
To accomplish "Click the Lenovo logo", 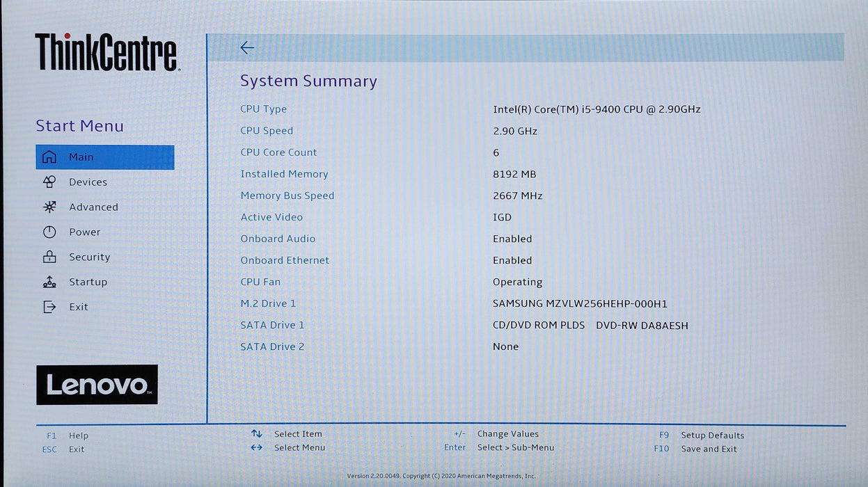I will point(97,385).
